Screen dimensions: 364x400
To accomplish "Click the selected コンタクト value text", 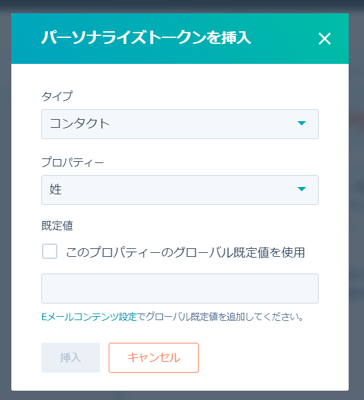I will tap(80, 124).
